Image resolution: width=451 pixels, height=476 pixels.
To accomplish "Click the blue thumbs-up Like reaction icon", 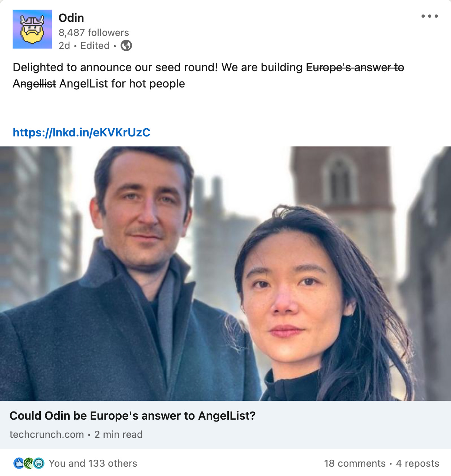I will coord(19,463).
